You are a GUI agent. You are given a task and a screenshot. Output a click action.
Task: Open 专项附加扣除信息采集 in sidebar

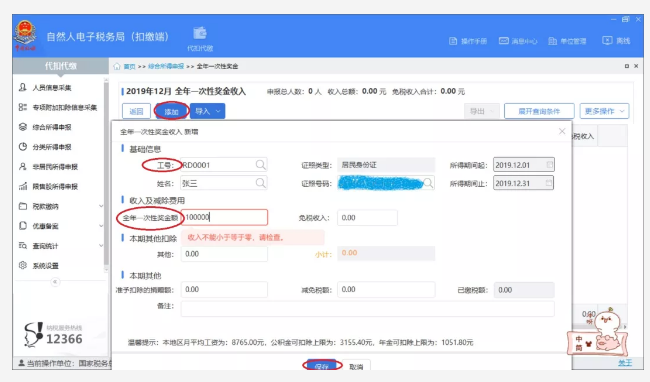(58, 107)
